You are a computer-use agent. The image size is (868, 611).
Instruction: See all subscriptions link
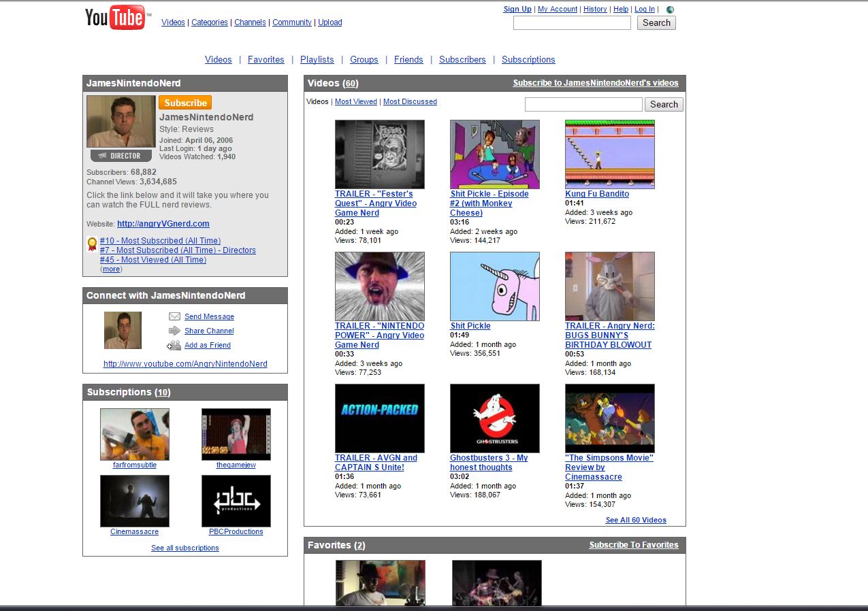point(185,548)
